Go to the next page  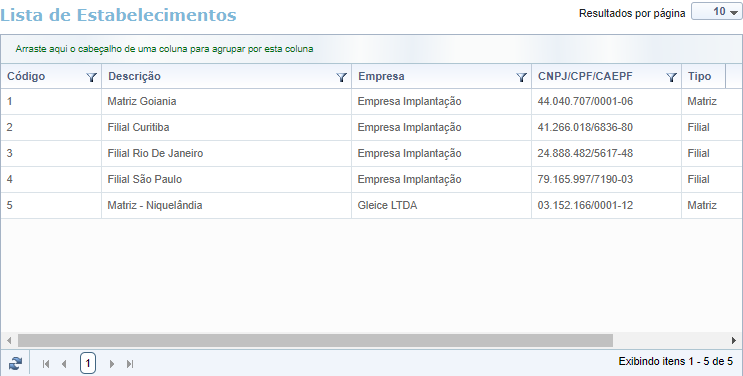click(112, 364)
